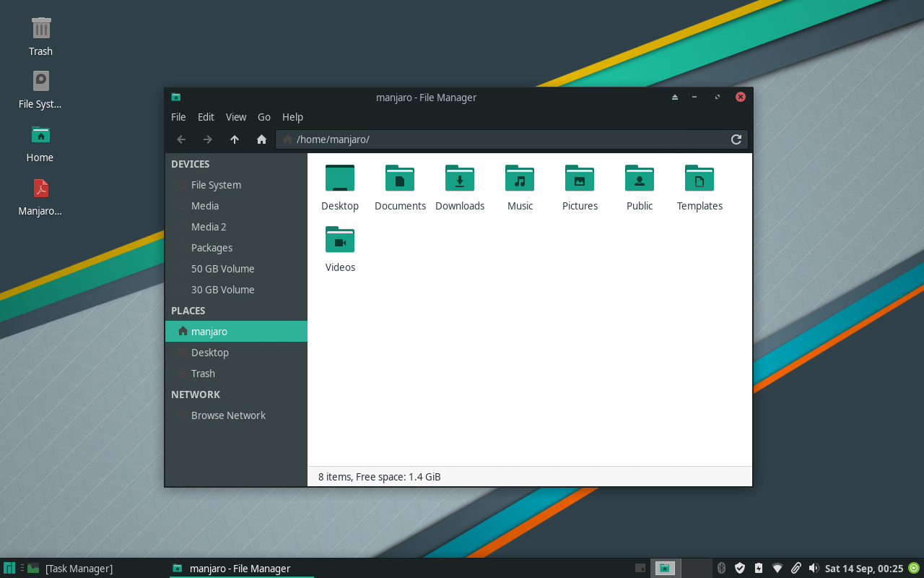This screenshot has width=924, height=578.
Task: Open the Videos folder icon
Action: pyautogui.click(x=340, y=240)
